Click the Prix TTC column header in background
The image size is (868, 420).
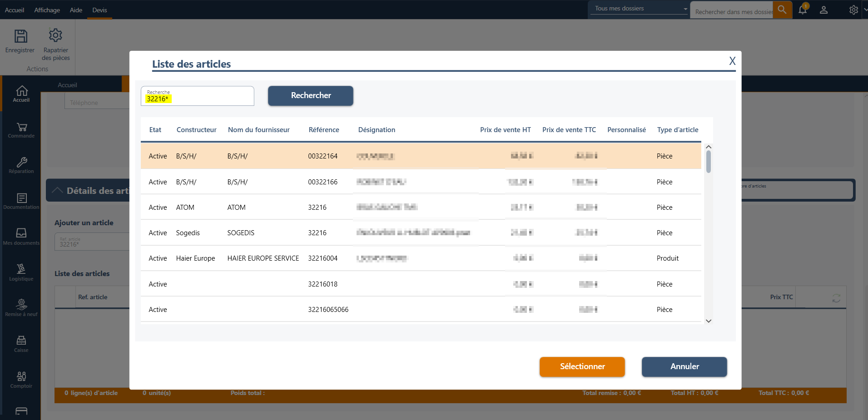(x=781, y=297)
